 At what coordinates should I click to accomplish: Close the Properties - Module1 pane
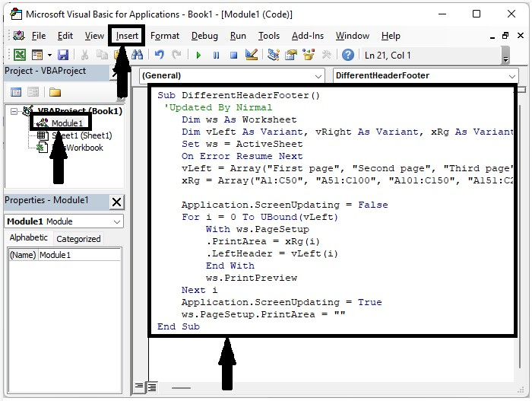coord(116,202)
